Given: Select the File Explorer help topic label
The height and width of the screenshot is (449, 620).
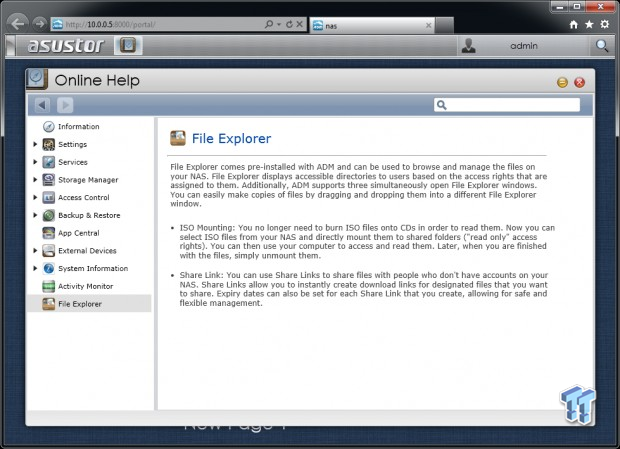Looking at the screenshot, I should pos(80,304).
